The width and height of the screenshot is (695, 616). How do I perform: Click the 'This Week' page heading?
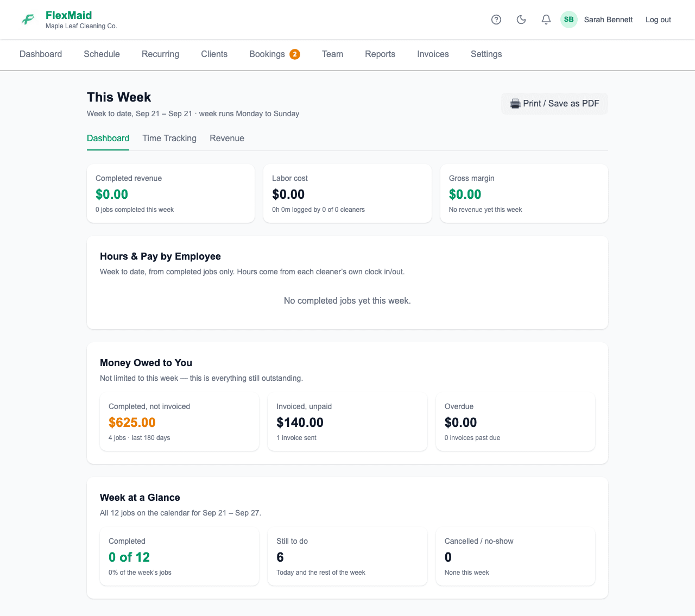click(119, 97)
